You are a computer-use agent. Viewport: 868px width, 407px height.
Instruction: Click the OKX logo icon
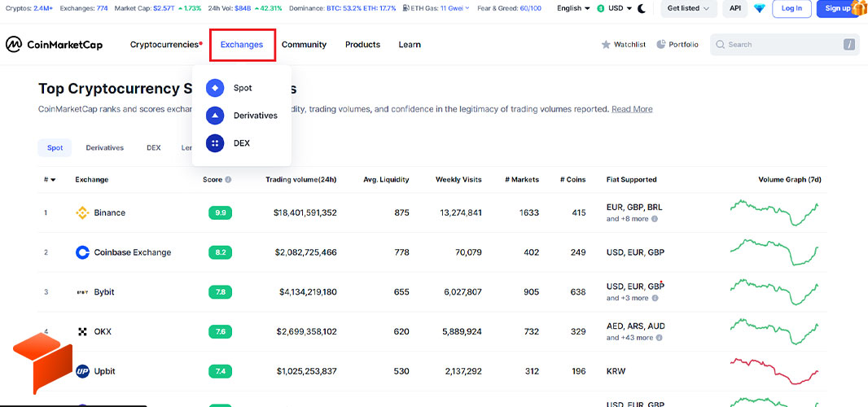pyautogui.click(x=82, y=331)
